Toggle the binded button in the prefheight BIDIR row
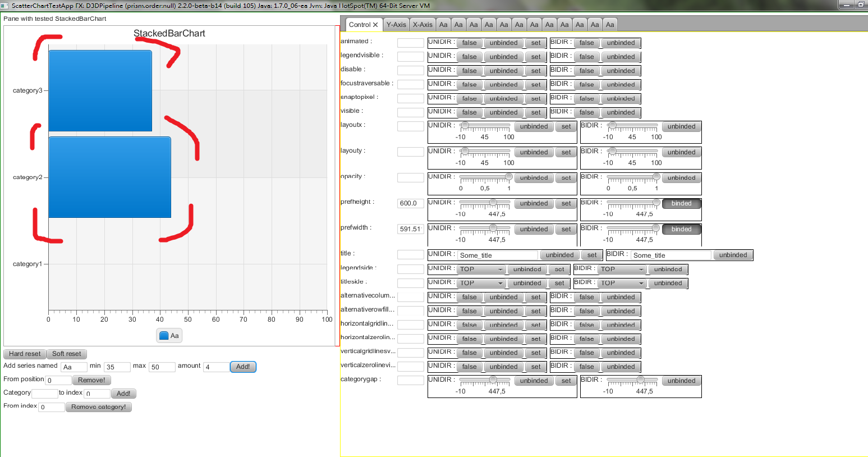 681,203
